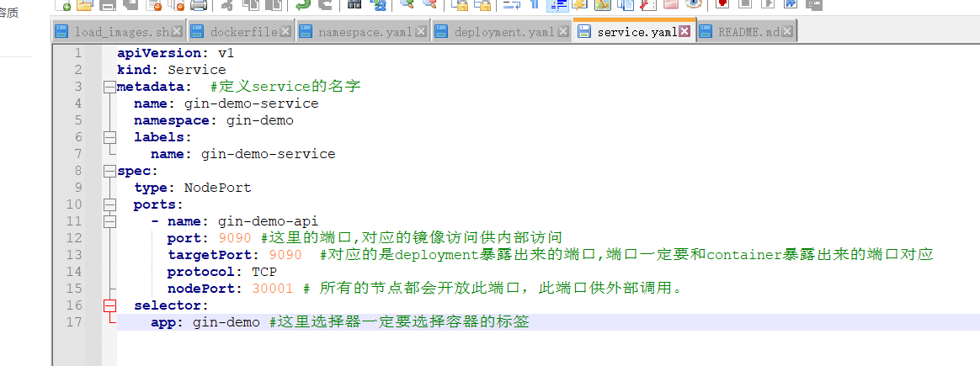980x366 pixels.
Task: Click the Redo toolbar icon
Action: coord(325,5)
